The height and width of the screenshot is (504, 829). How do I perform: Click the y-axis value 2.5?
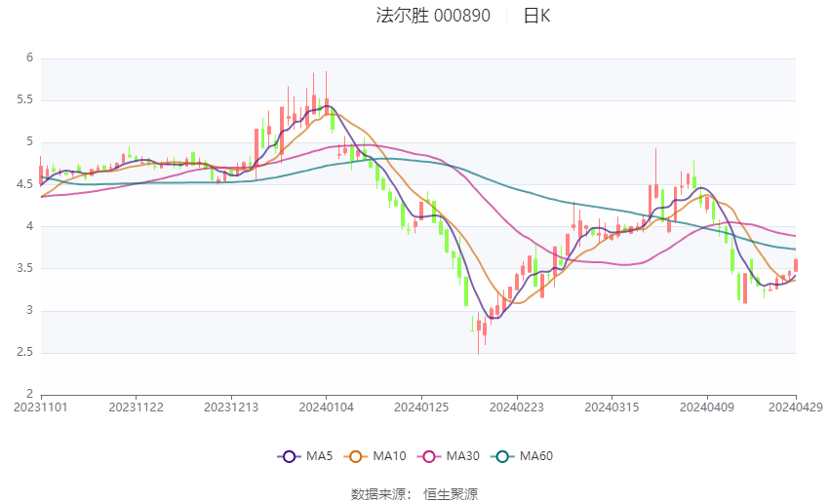(x=24, y=352)
